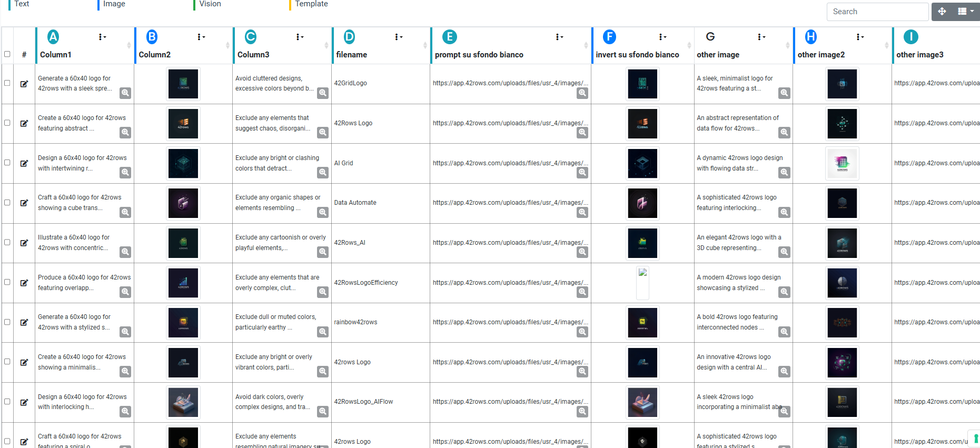Click the move/pan arrows toolbar icon
Screen dimensions: 980x448
tap(942, 12)
